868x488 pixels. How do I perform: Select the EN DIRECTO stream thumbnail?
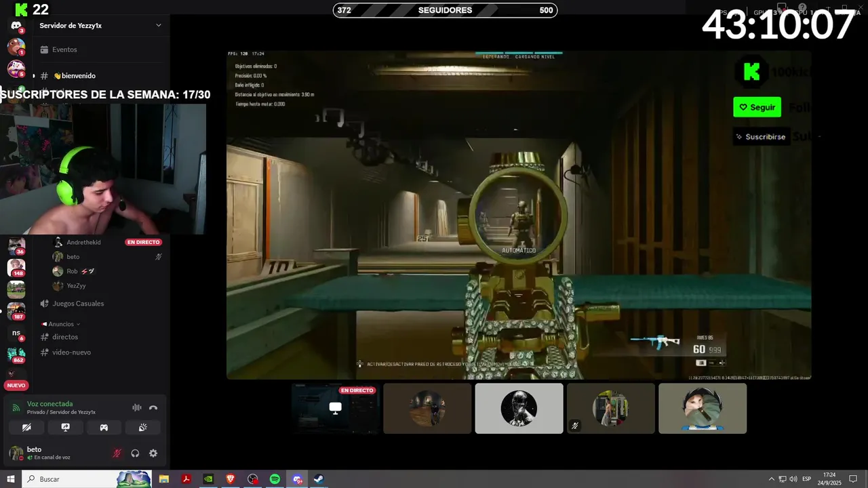click(x=335, y=408)
